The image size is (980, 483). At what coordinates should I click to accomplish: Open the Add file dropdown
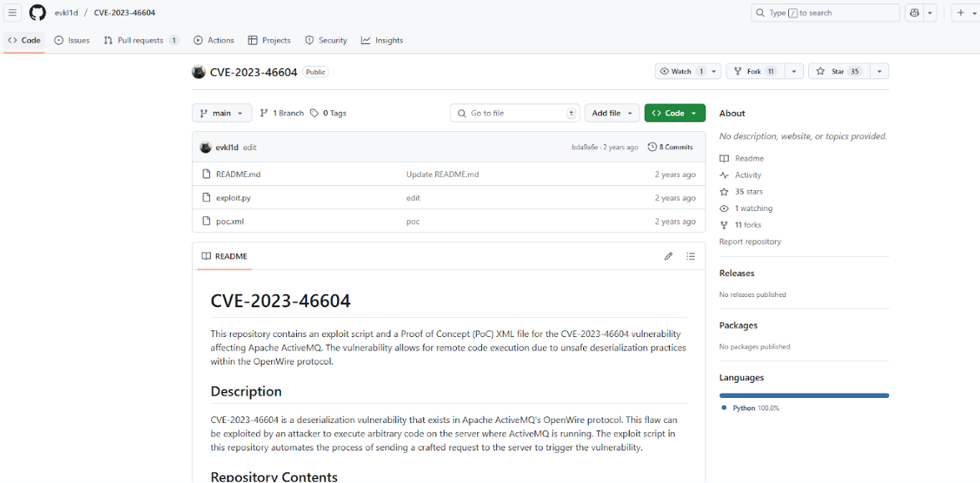[x=612, y=113]
